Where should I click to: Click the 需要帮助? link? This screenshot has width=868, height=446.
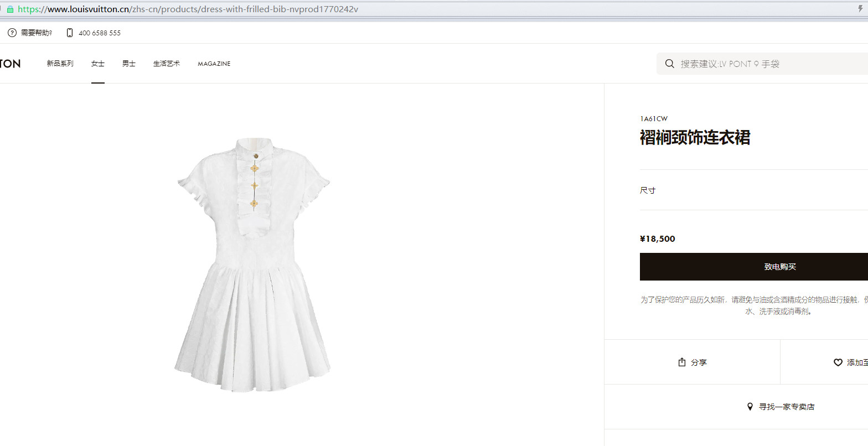pos(37,33)
